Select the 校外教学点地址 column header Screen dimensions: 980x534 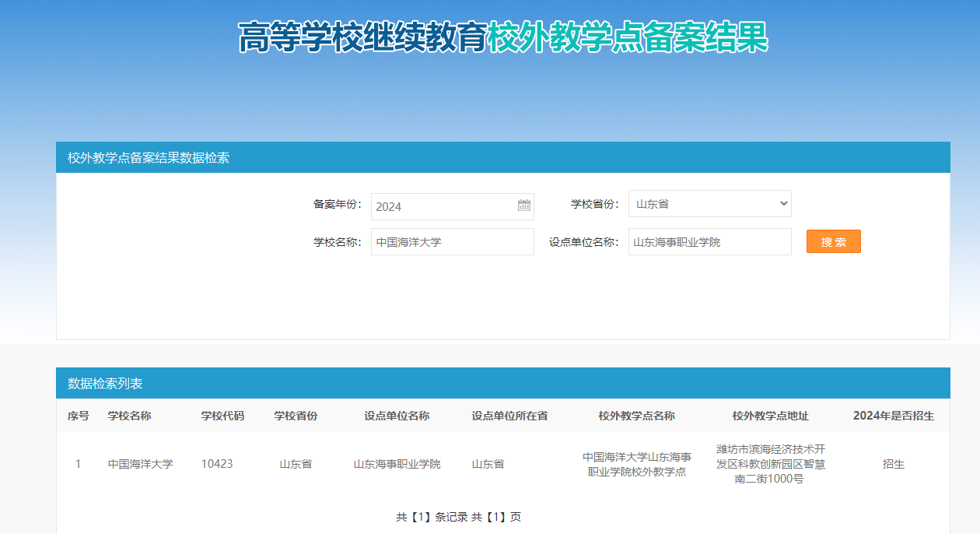[770, 416]
